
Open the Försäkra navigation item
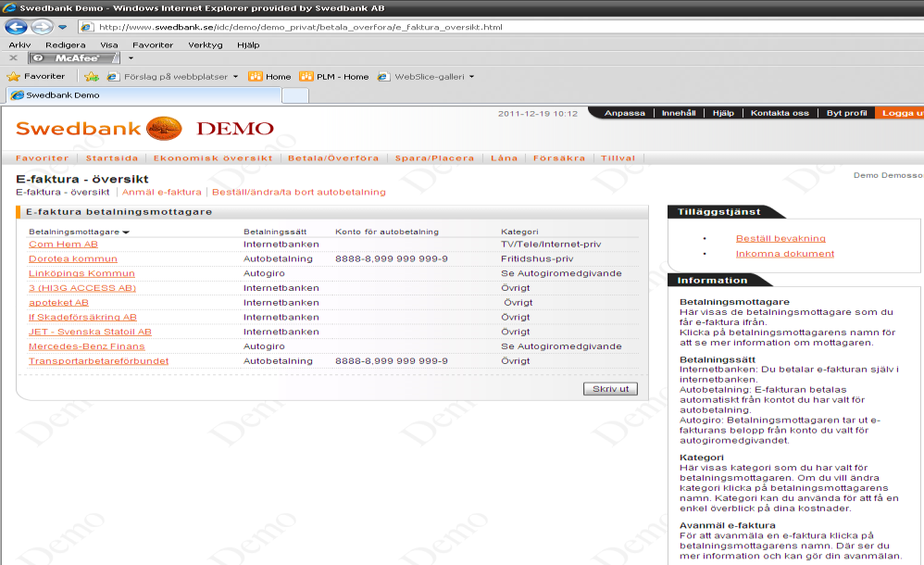pyautogui.click(x=558, y=158)
